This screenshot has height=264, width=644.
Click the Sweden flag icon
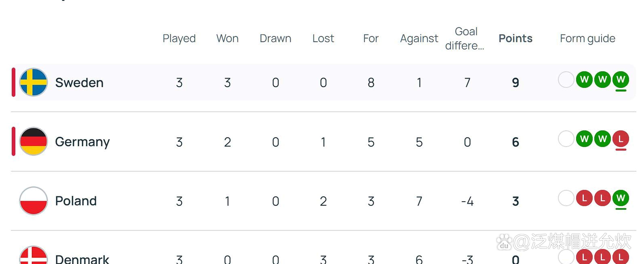pyautogui.click(x=33, y=82)
